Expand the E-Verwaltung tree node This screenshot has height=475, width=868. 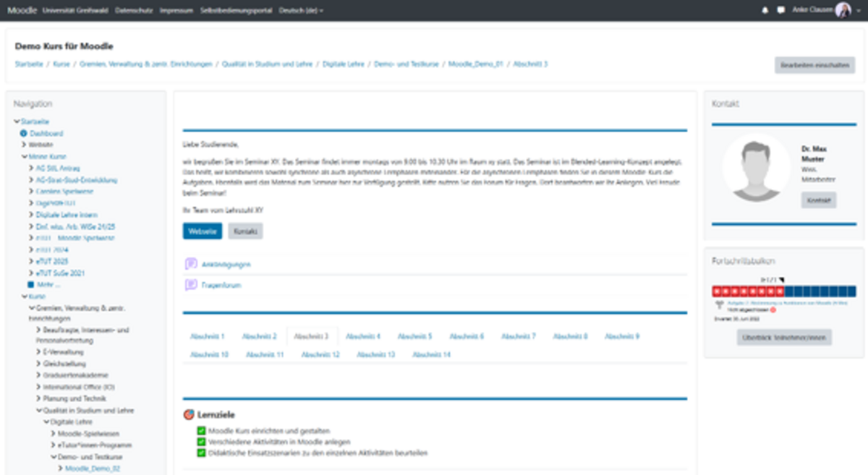[x=38, y=352]
